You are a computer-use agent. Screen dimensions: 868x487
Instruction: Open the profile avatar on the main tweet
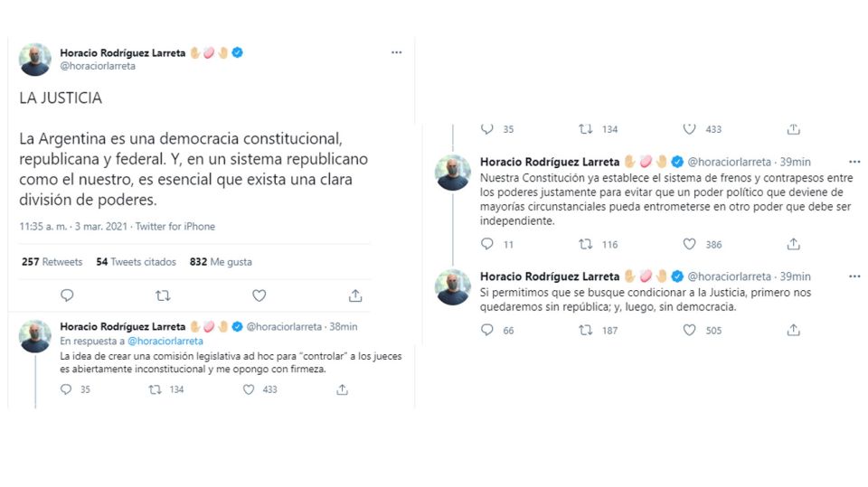pos(34,59)
